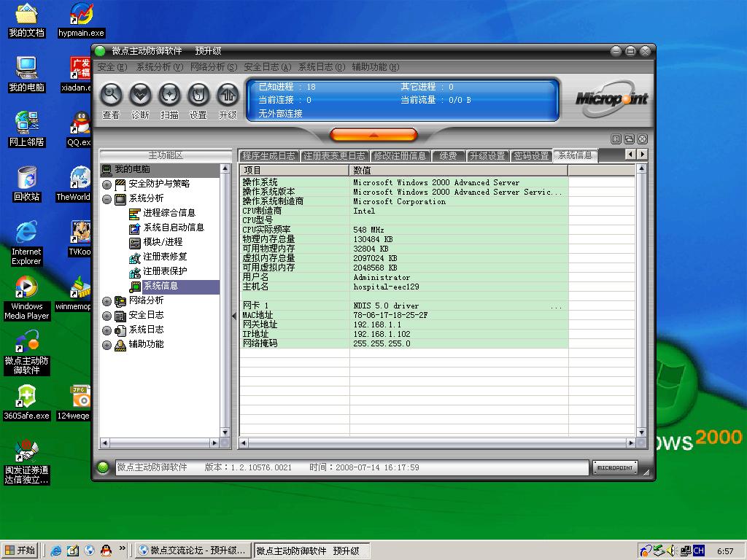Open the 续费 tab
Image resolution: width=747 pixels, height=560 pixels.
pyautogui.click(x=448, y=156)
